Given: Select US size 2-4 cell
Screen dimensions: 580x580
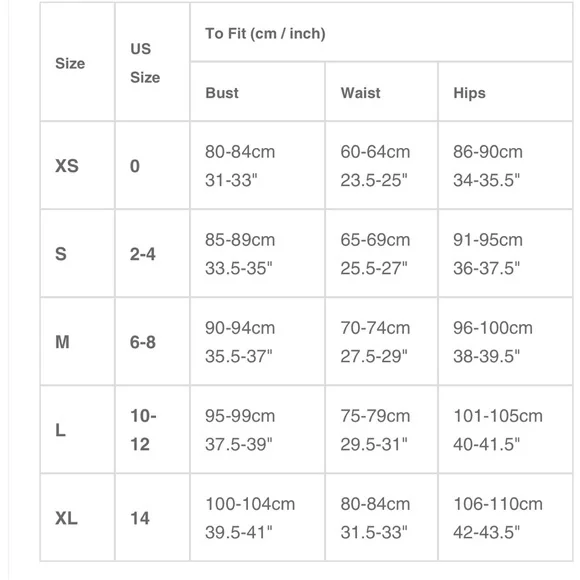Looking at the screenshot, I should (x=152, y=253).
